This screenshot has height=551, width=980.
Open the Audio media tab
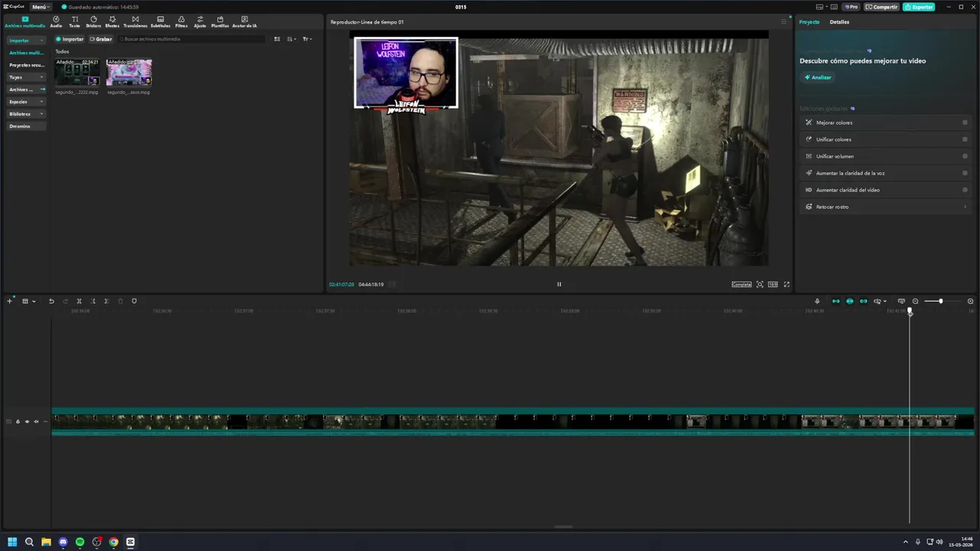[x=56, y=21]
